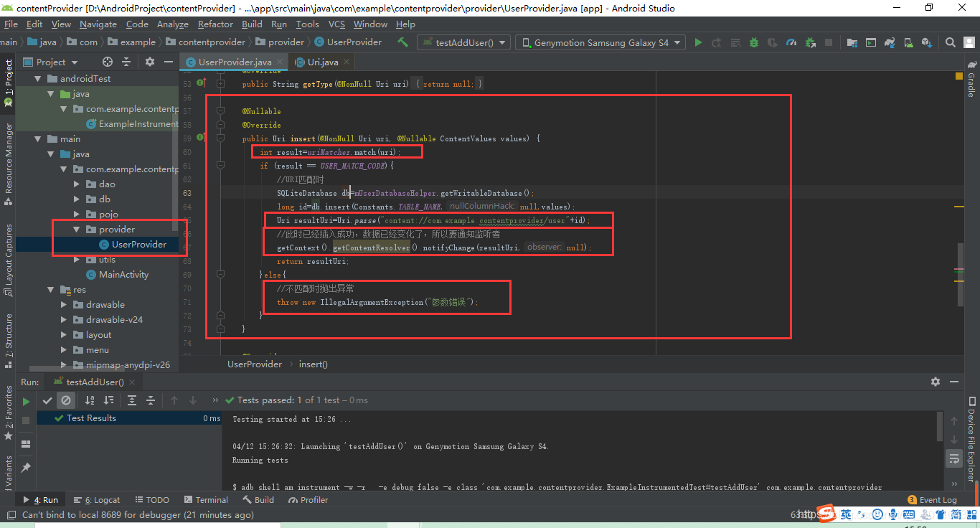This screenshot has width=980, height=528.
Task: Click the Make Project hammer icon
Action: click(402, 42)
